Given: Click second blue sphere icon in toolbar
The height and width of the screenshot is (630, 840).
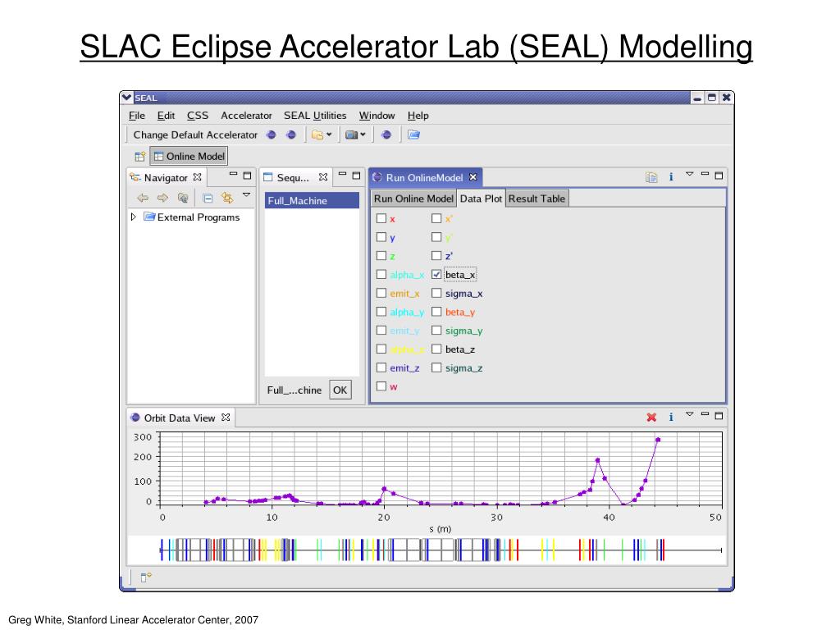Looking at the screenshot, I should (x=291, y=135).
